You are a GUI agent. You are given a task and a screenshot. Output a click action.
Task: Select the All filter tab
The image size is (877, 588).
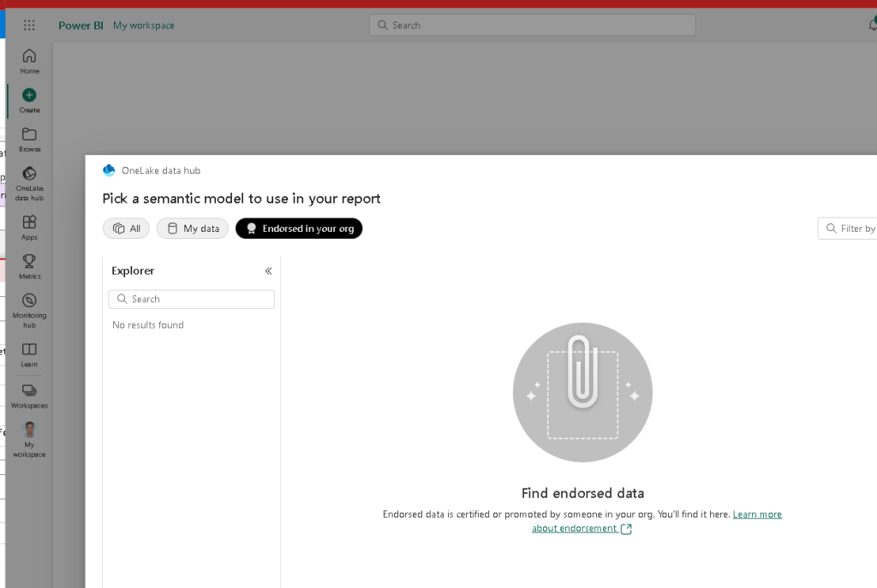(x=127, y=228)
